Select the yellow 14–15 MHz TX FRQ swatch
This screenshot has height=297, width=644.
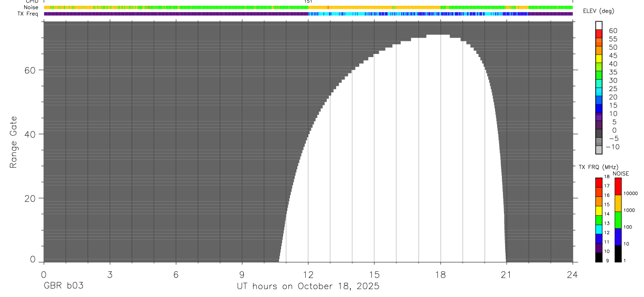[x=598, y=210]
